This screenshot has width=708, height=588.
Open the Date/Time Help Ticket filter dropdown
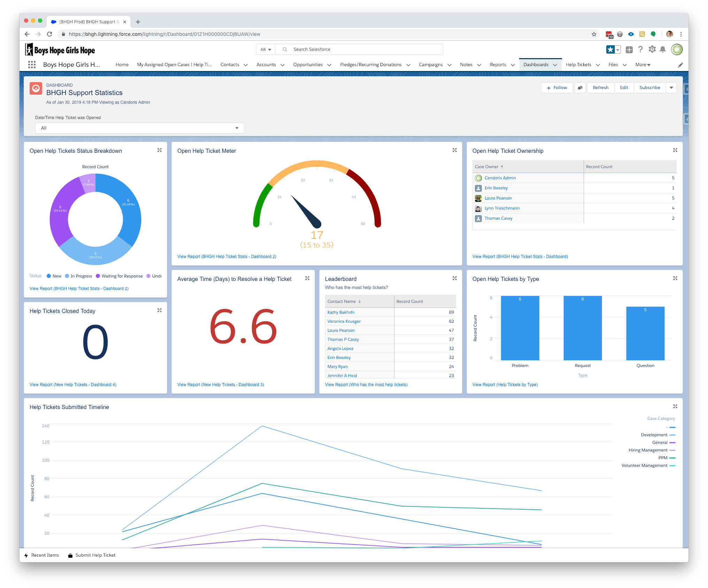pyautogui.click(x=140, y=128)
